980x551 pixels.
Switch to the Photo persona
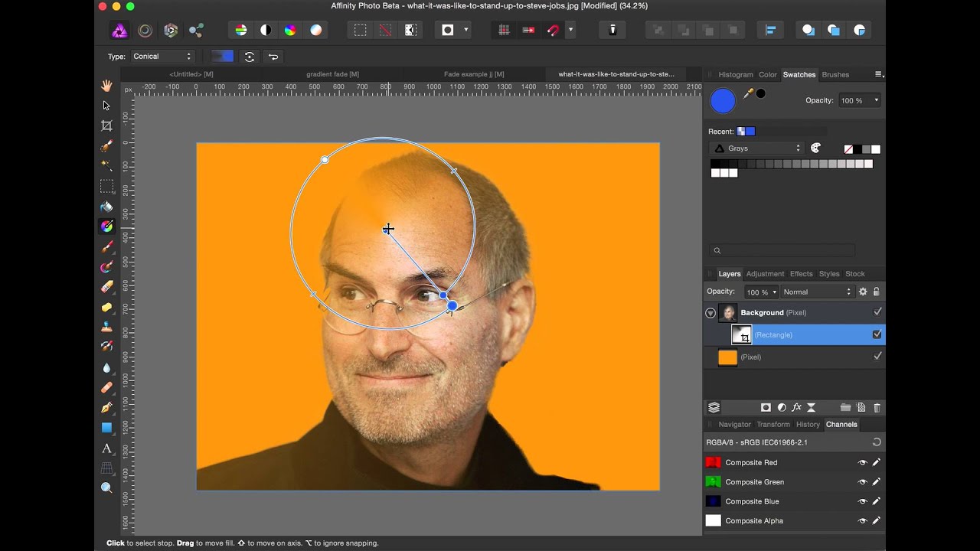[x=119, y=31]
